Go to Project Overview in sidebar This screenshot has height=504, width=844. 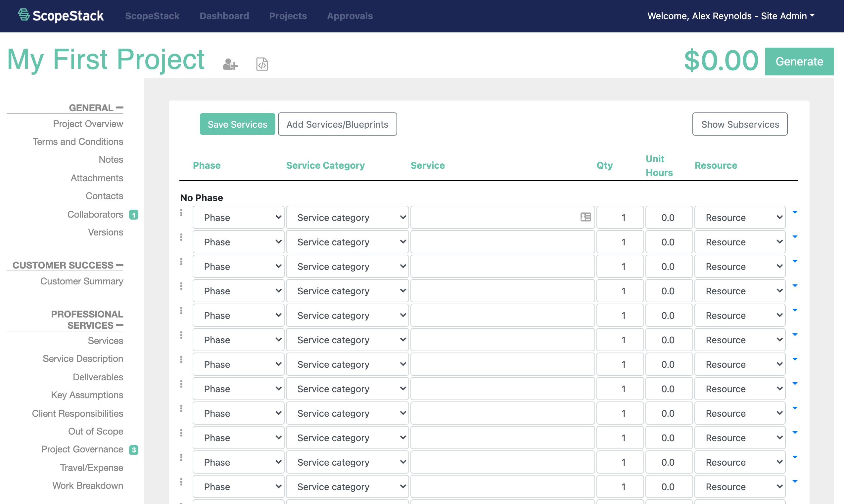pyautogui.click(x=88, y=124)
